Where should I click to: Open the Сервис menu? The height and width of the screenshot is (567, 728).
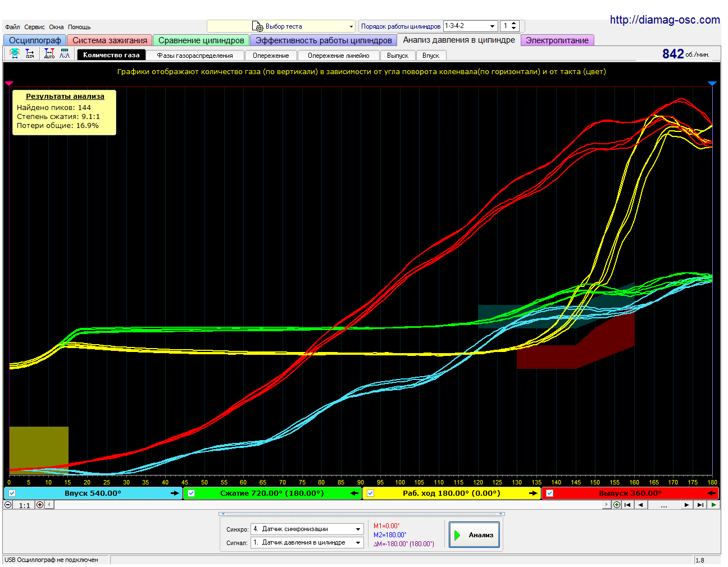tap(34, 27)
